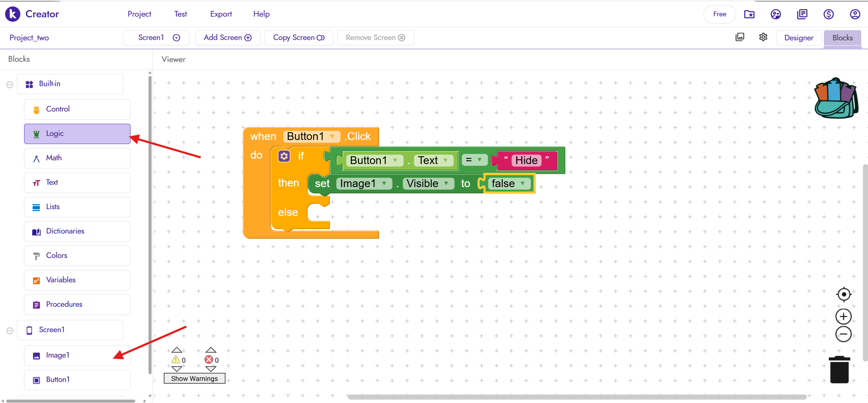
Task: Open the Export menu
Action: 221,14
